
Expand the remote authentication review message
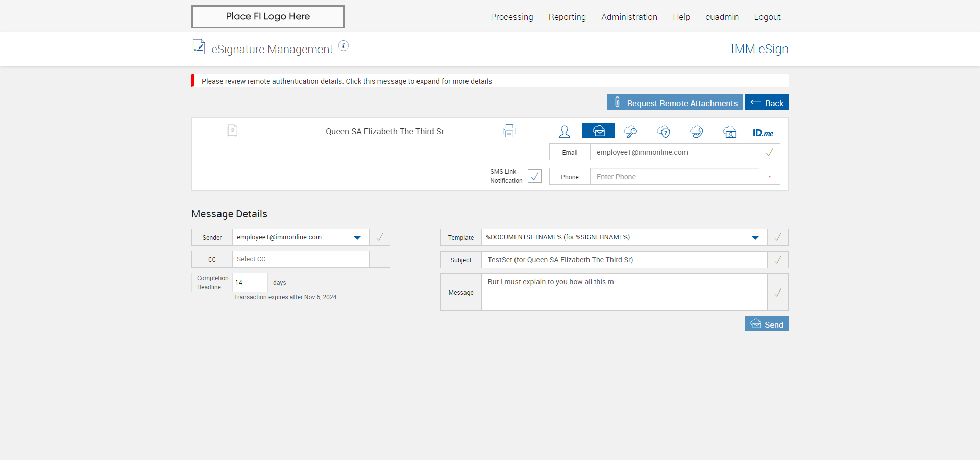point(347,81)
